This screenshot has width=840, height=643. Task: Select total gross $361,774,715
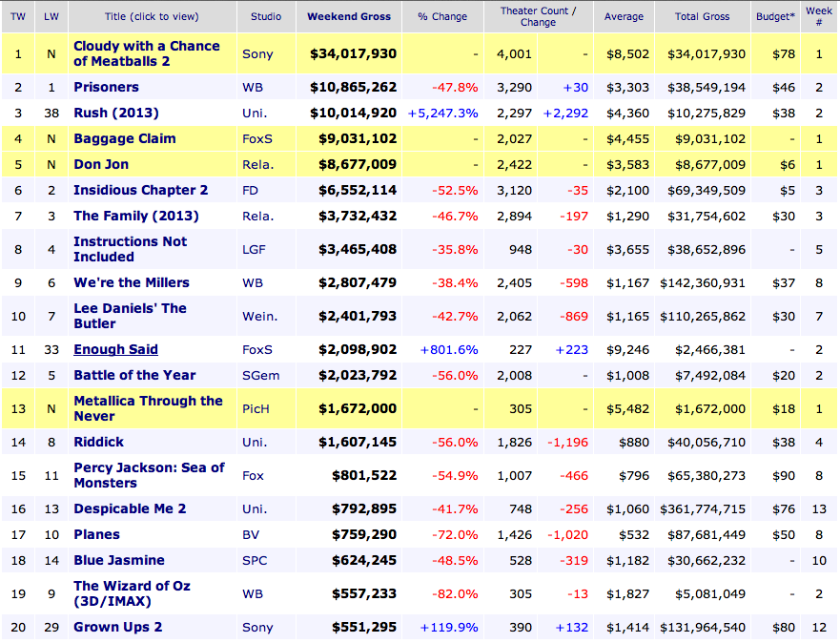[703, 509]
